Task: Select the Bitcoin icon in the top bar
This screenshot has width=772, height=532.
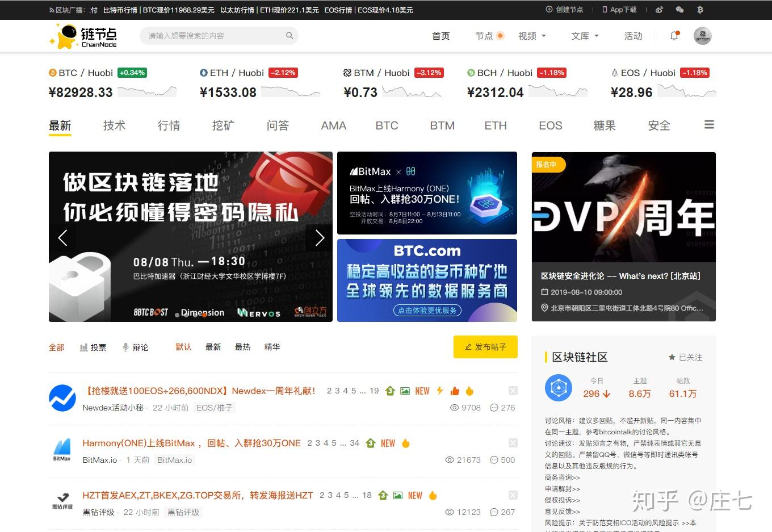Action: click(x=700, y=10)
